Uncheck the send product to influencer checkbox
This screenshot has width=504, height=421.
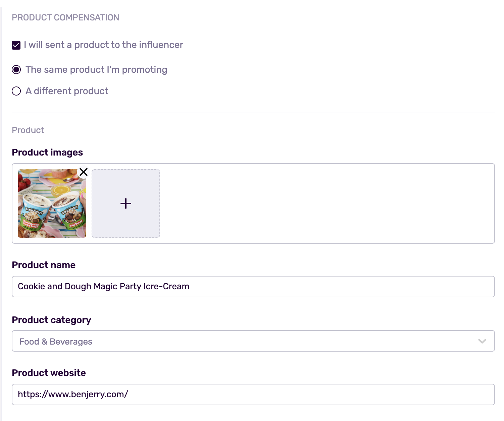16,45
